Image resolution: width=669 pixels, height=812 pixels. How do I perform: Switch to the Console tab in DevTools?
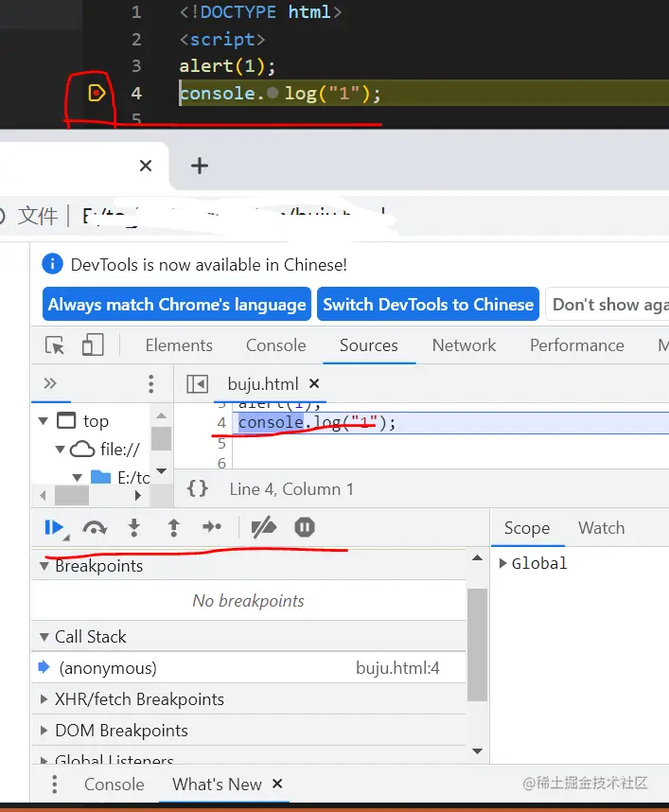[x=276, y=345]
